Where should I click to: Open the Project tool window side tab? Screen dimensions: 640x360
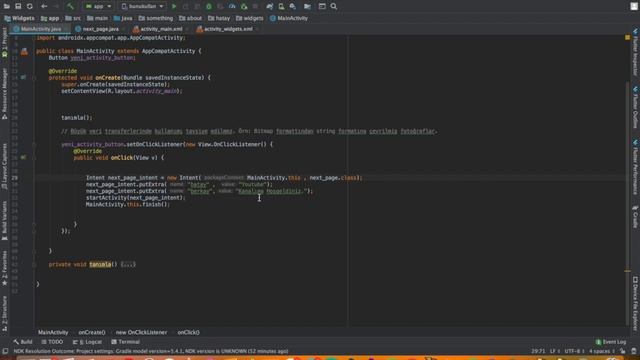4,42
